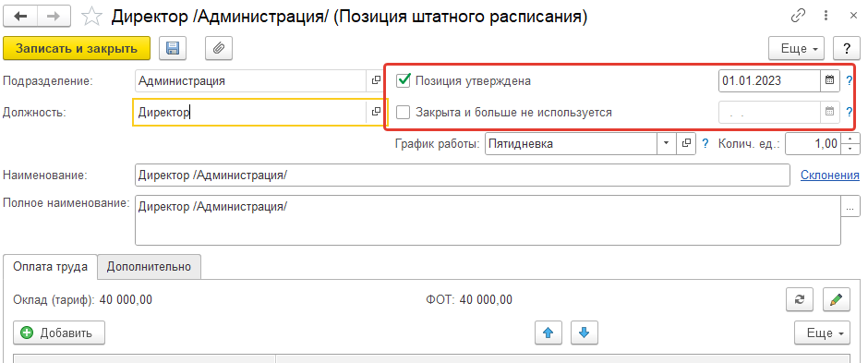Open the top 'Еще' menu dropdown
Image resolution: width=868 pixels, height=363 pixels.
click(797, 48)
